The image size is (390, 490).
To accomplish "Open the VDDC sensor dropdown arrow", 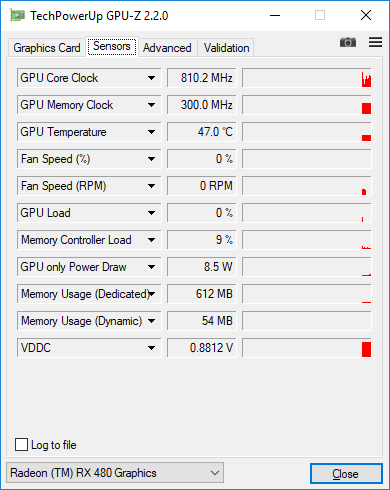I will pos(151,348).
